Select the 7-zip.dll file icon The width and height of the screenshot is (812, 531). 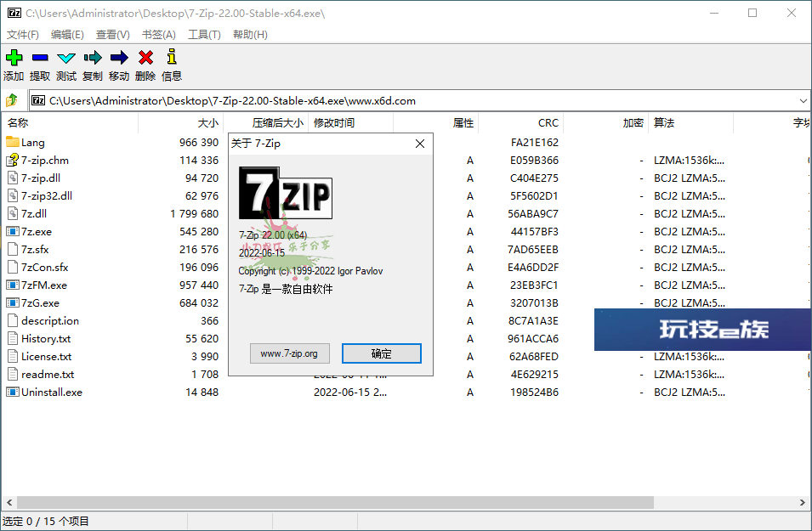click(13, 178)
